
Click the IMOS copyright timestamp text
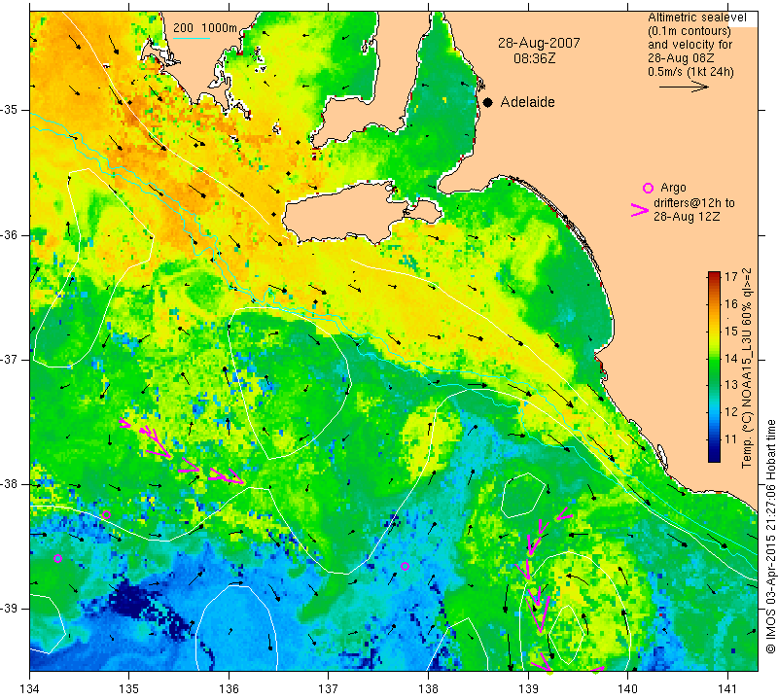770,536
